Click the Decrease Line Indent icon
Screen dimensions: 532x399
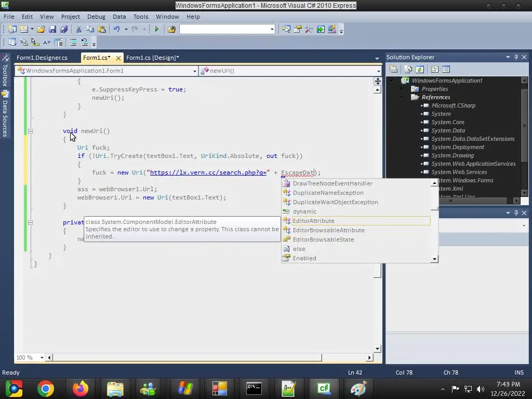59,43
